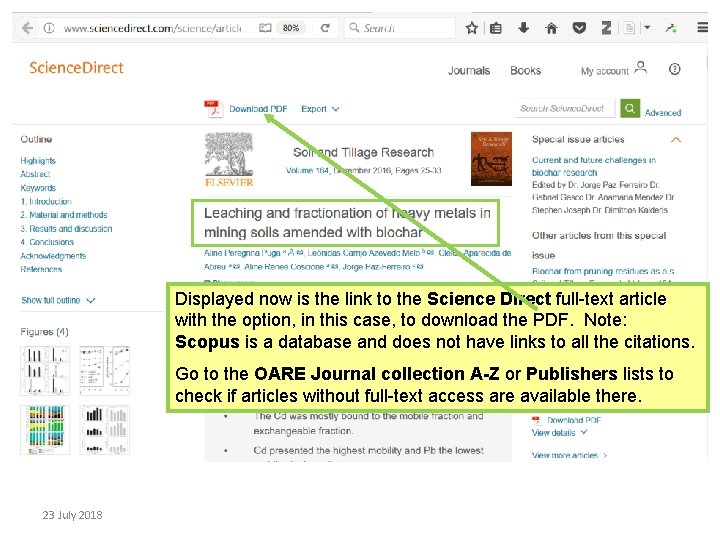Open Biochar from pruning residues article link
The height and width of the screenshot is (540, 720).
point(603,271)
